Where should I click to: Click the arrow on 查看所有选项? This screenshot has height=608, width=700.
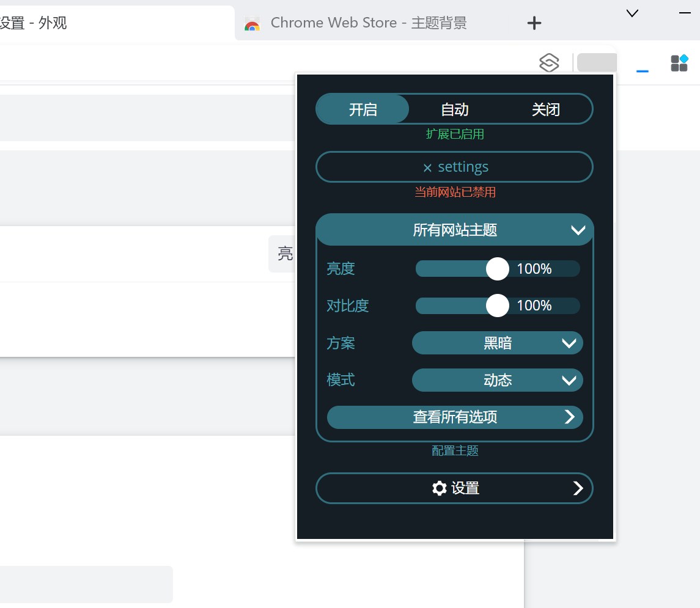pos(569,417)
